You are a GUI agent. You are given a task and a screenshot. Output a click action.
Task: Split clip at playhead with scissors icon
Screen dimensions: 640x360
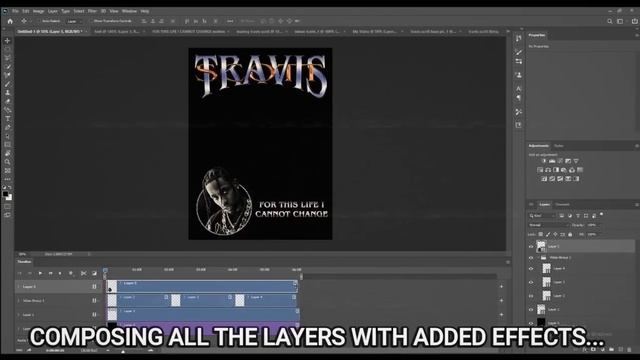(84, 273)
